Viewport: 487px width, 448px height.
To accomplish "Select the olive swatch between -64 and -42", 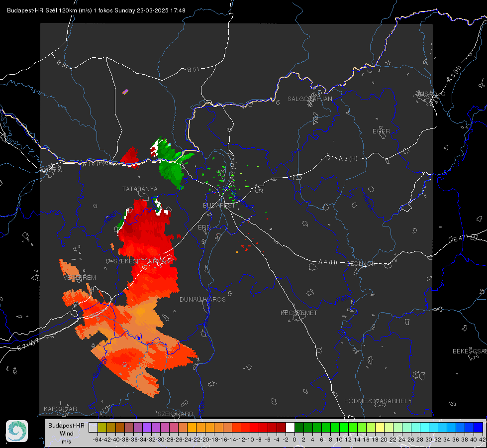I will pyautogui.click(x=102, y=427).
